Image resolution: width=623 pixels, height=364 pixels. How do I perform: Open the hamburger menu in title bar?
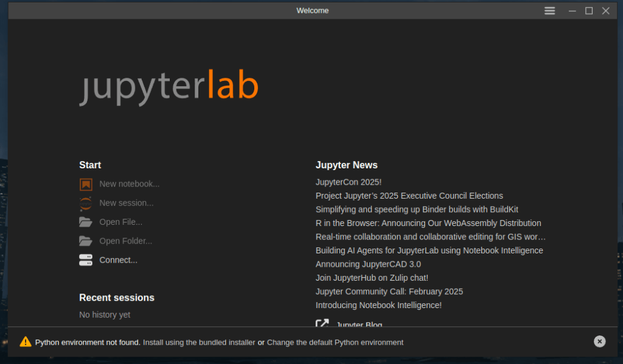coord(549,11)
